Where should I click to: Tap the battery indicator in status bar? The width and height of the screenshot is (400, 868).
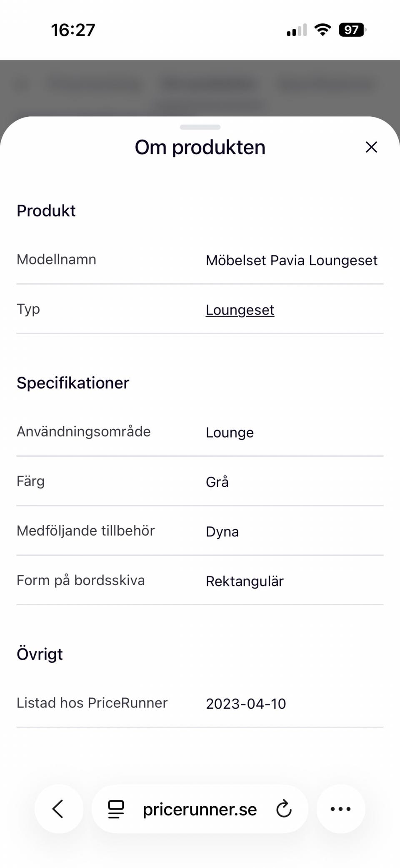[x=352, y=30]
